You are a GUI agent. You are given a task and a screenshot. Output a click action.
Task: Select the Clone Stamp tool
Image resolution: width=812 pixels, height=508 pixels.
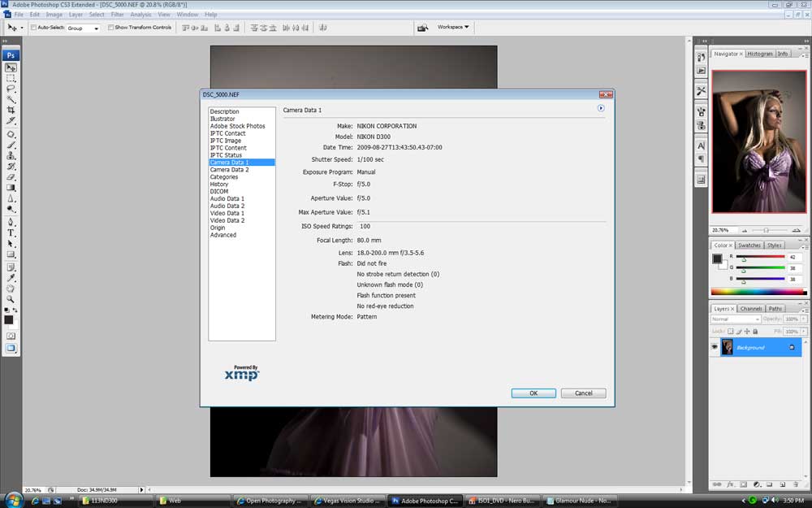pos(11,155)
